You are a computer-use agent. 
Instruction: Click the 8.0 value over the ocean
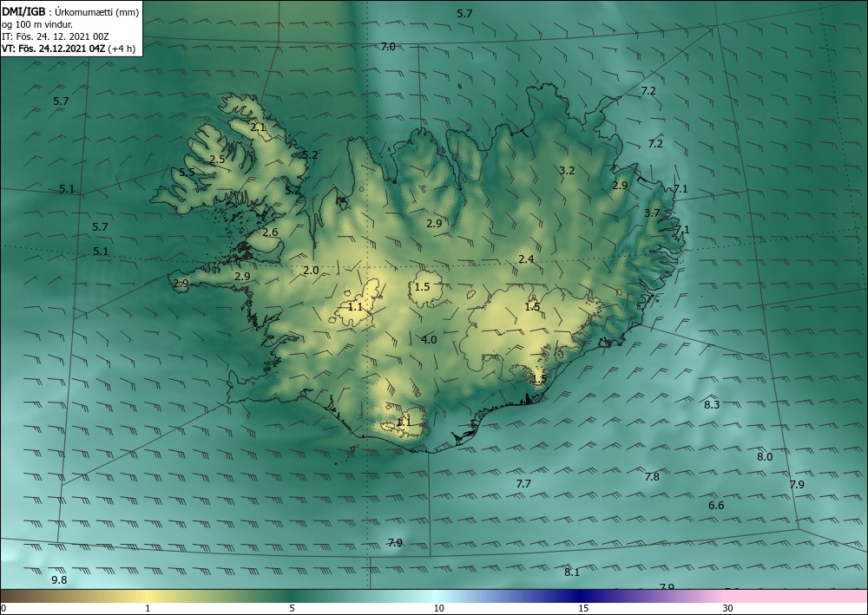(x=765, y=457)
